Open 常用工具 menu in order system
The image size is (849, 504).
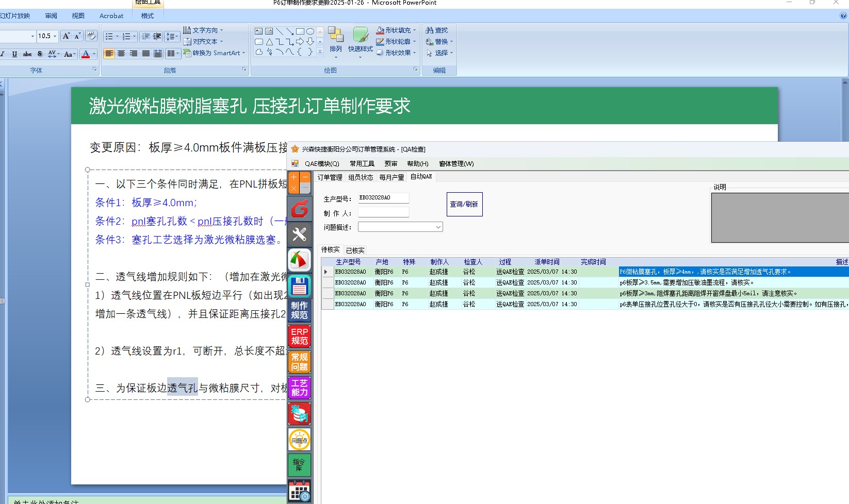click(362, 164)
